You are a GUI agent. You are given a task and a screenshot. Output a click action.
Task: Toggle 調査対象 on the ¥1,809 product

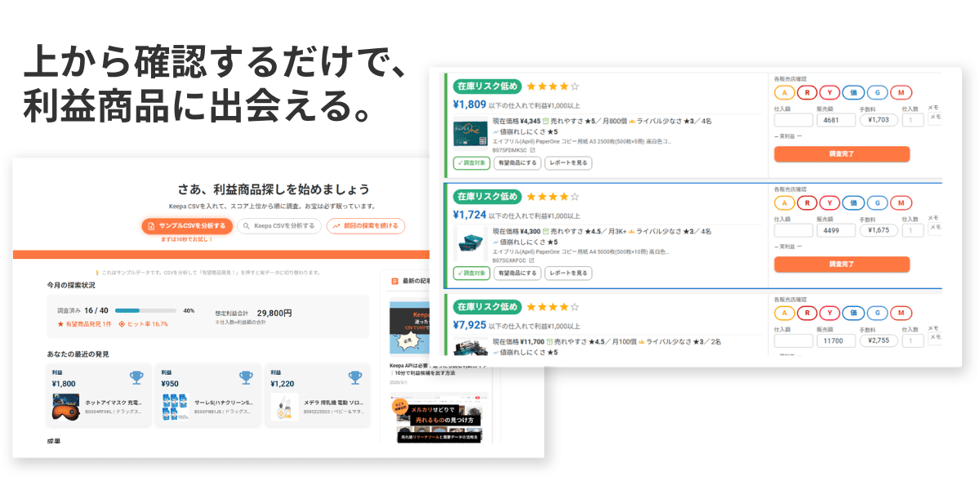coord(471,163)
